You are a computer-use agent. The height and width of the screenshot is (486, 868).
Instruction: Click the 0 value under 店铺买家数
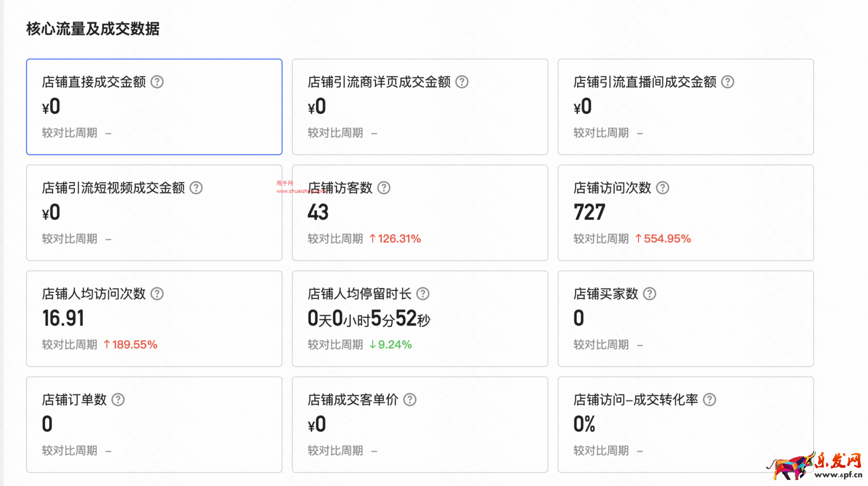pyautogui.click(x=579, y=318)
